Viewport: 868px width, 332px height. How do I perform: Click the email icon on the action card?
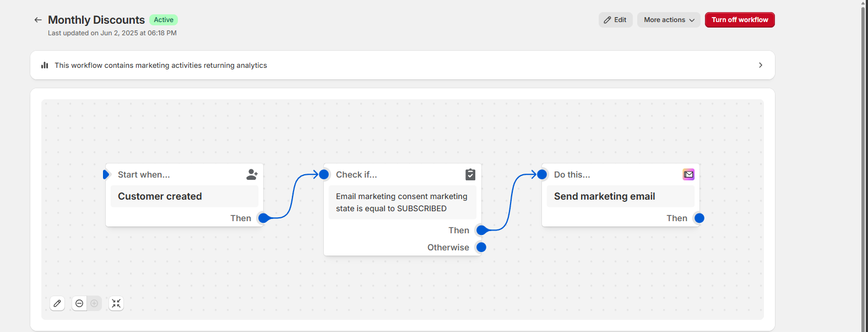688,174
